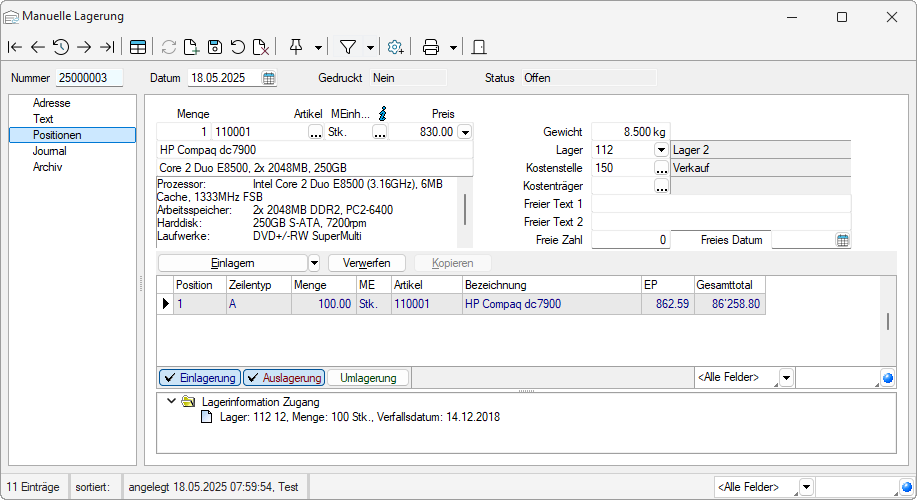Click the pin icon in toolbar
The width and height of the screenshot is (917, 500).
click(296, 47)
